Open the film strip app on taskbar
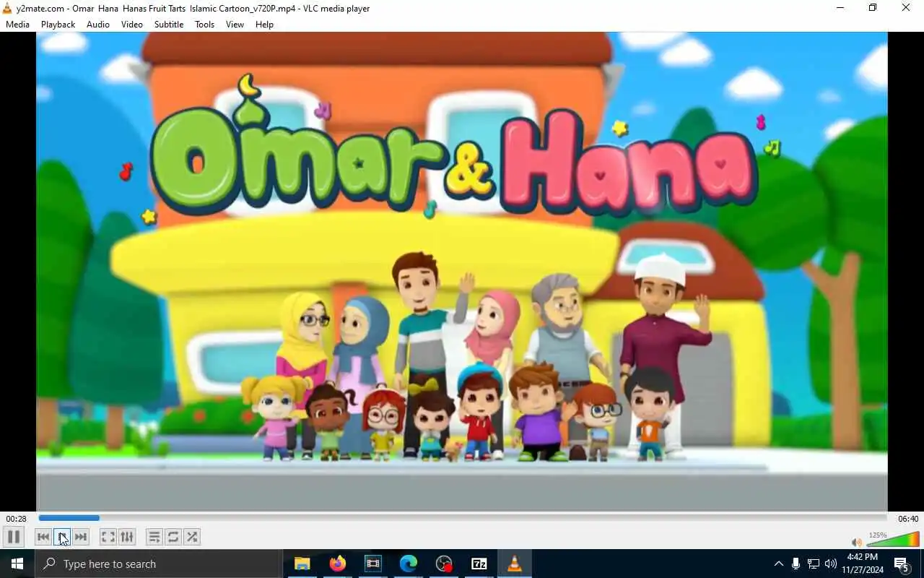This screenshot has height=578, width=924. 372,564
